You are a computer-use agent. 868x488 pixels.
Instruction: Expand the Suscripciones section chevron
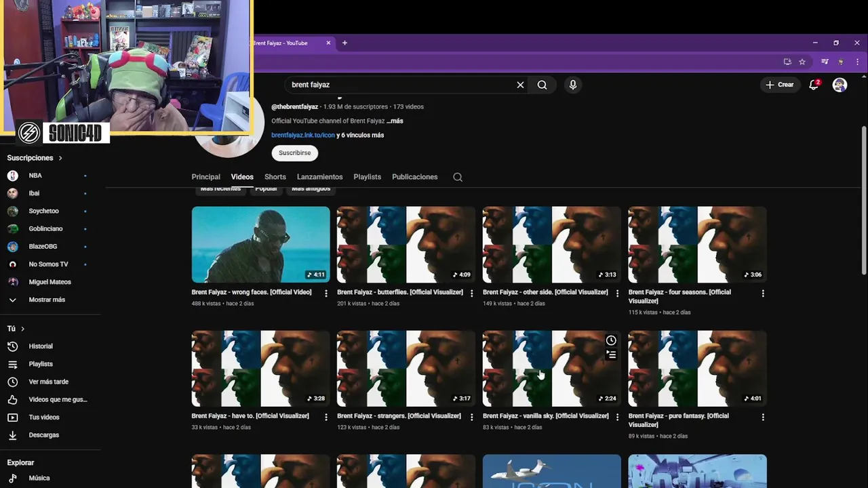[60, 158]
